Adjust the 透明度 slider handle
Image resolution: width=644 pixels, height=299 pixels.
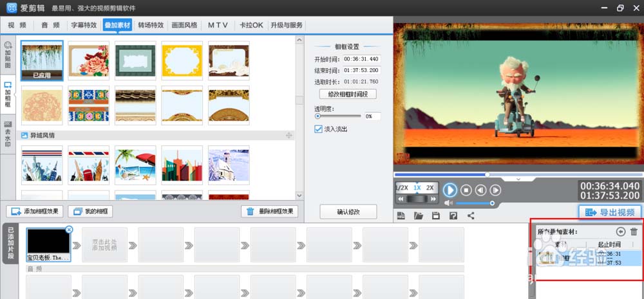[x=317, y=116]
